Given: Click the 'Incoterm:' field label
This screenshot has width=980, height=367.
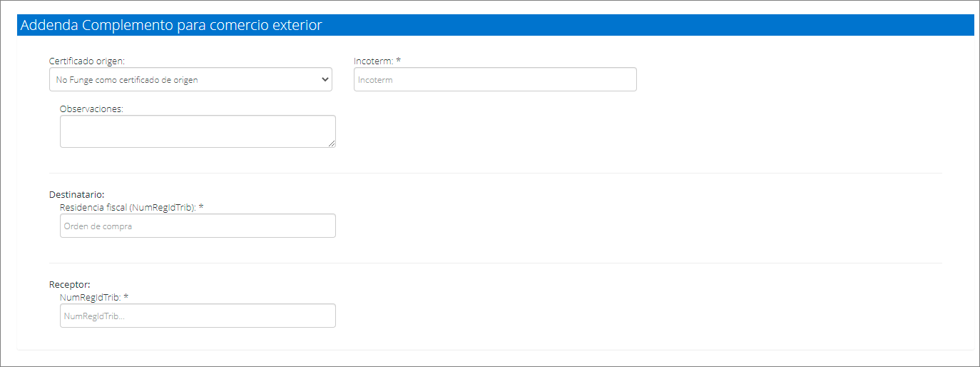Looking at the screenshot, I should pyautogui.click(x=373, y=61).
